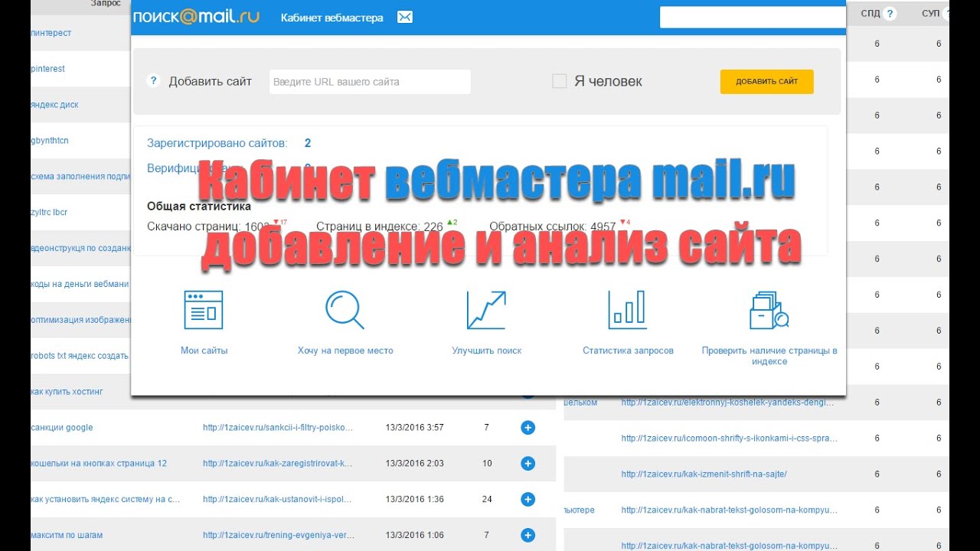
Task: Click the как купить хостинг query
Action: [x=67, y=391]
